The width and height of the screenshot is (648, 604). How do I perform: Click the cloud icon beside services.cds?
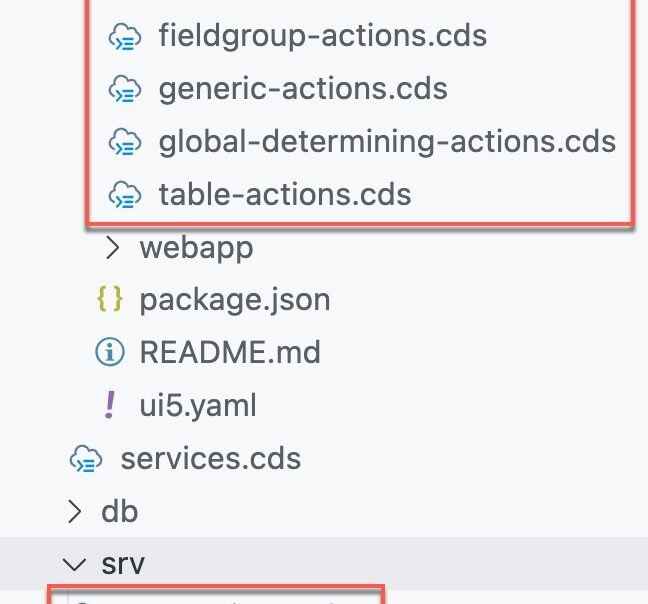pos(86,459)
